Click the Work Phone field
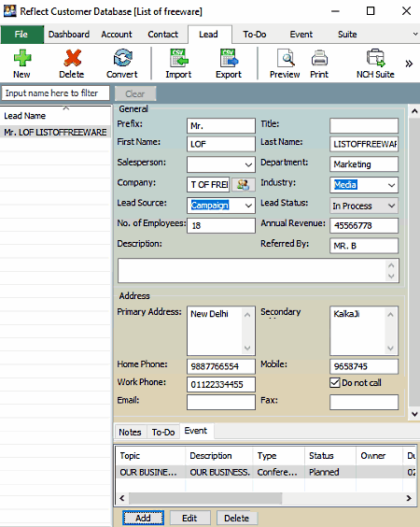Image resolution: width=420 pixels, height=527 pixels. pos(221,384)
